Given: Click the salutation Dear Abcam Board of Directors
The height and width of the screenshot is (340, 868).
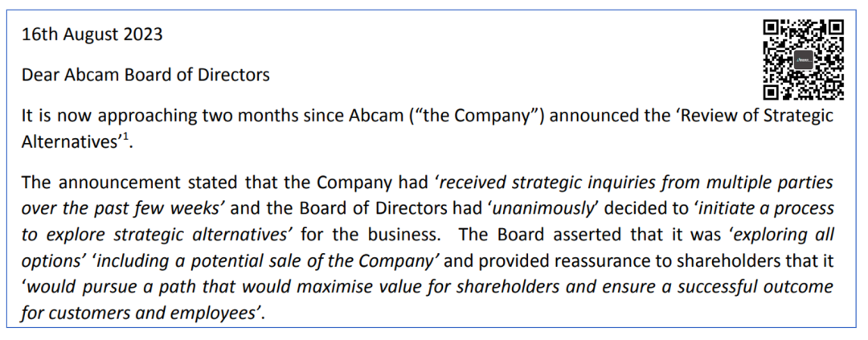Looking at the screenshot, I should 145,74.
